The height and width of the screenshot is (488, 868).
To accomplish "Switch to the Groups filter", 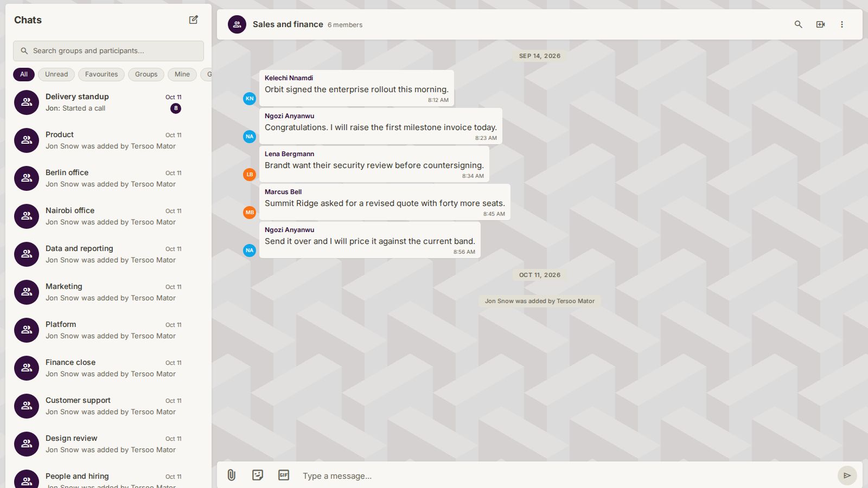I will pos(146,74).
